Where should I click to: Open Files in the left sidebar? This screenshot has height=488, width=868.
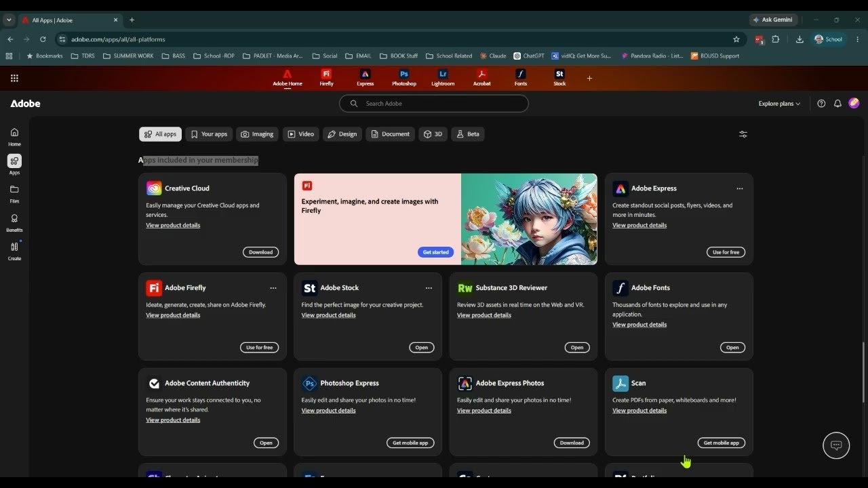(x=14, y=193)
